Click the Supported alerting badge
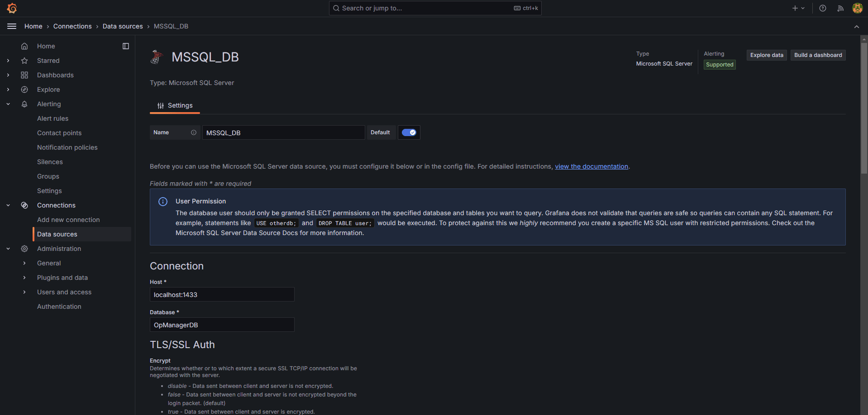The height and width of the screenshot is (415, 868). coord(720,65)
